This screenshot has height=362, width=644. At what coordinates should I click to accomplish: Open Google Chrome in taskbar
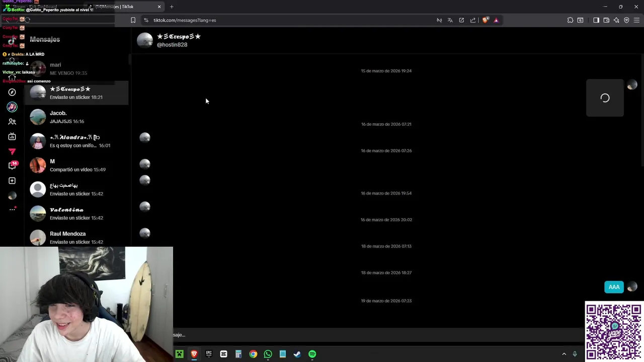(253, 354)
